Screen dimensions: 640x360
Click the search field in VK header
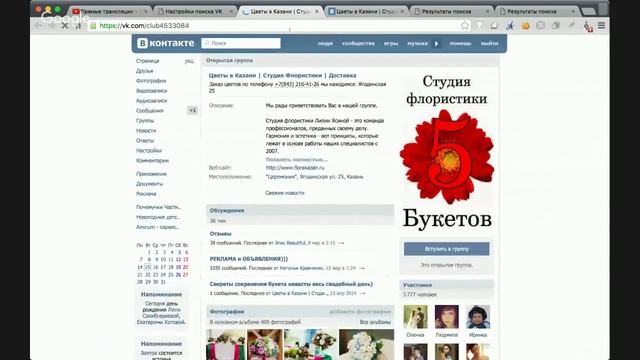pyautogui.click(x=241, y=43)
